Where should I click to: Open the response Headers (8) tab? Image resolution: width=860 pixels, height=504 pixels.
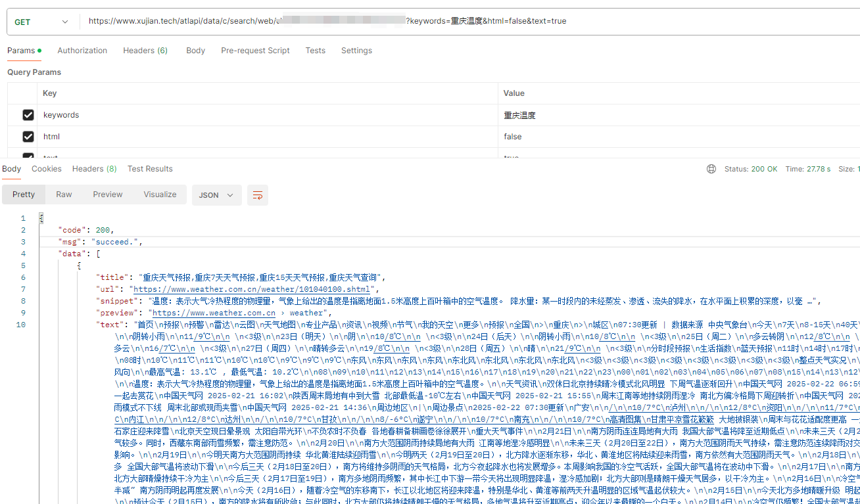95,169
